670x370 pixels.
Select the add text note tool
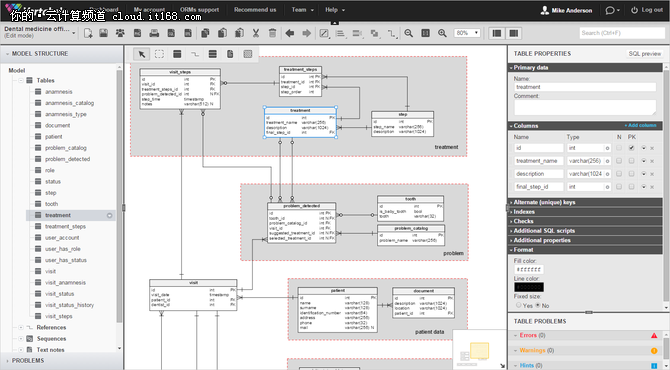click(x=230, y=54)
